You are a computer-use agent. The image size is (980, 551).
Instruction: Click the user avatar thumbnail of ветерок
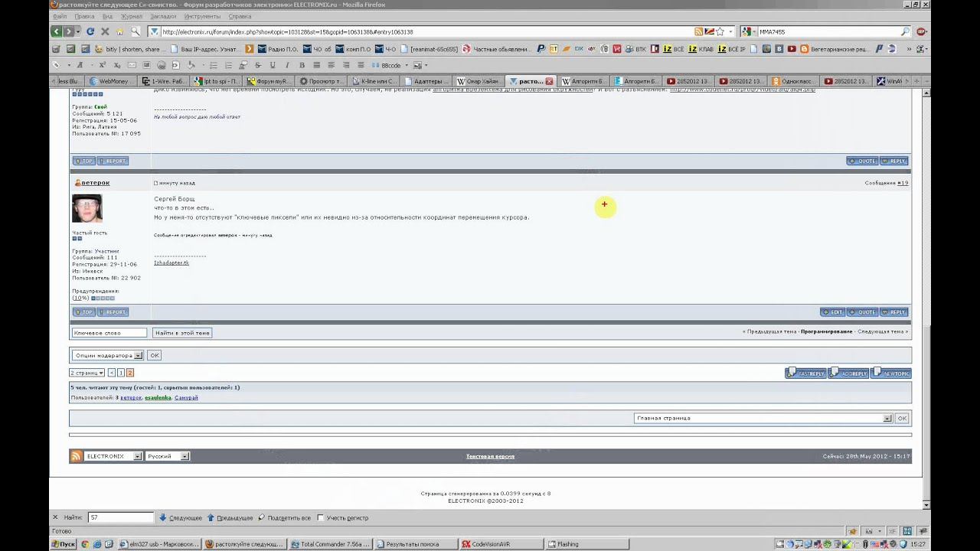point(87,208)
